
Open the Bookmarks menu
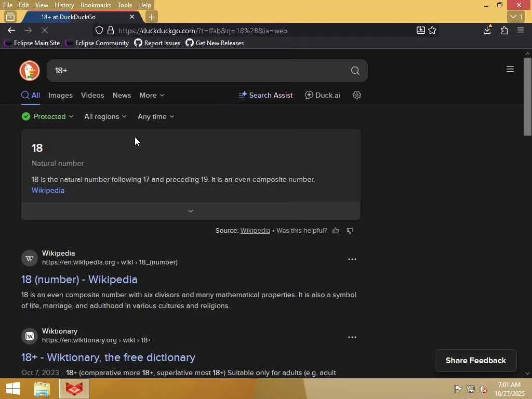pos(96,5)
